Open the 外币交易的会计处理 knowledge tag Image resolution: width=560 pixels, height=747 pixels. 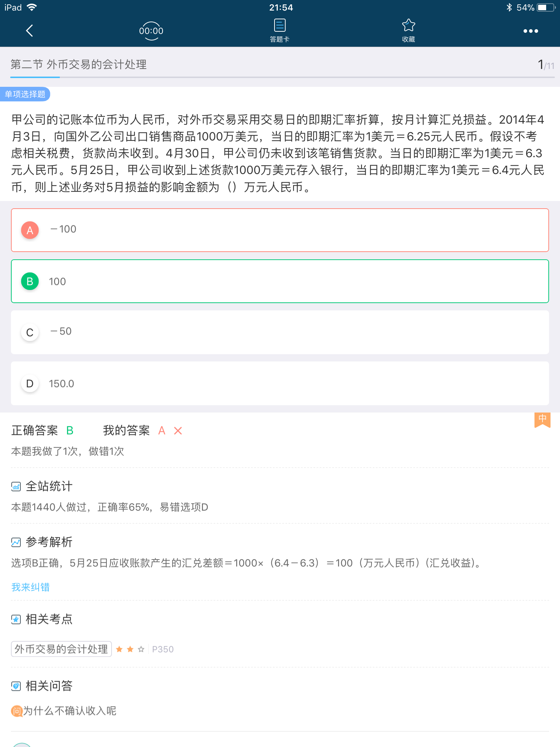point(61,649)
